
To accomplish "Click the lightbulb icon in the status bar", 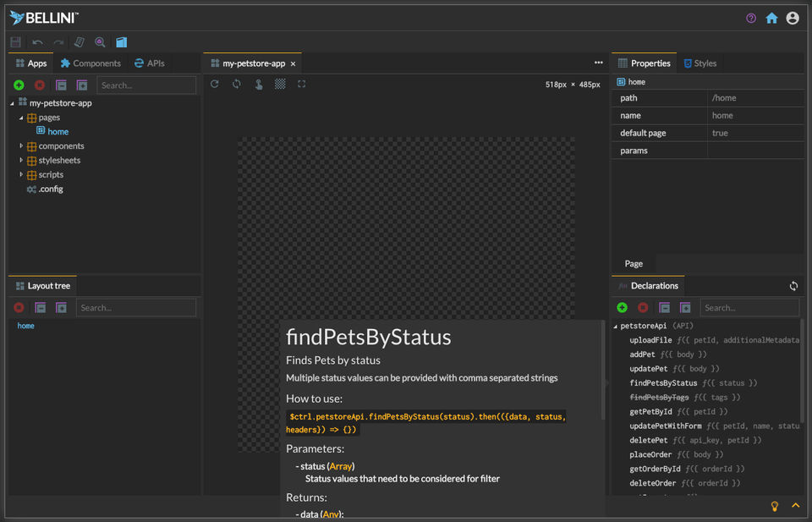I will coord(774,506).
